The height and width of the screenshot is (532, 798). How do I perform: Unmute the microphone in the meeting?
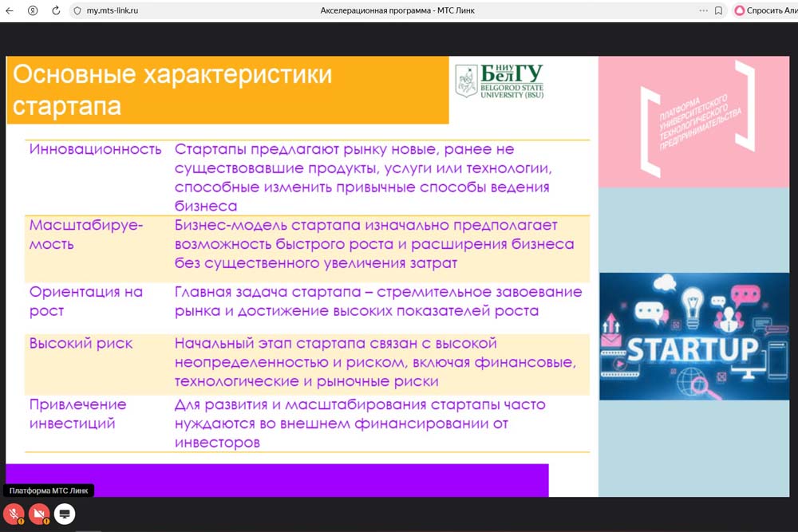[14, 514]
